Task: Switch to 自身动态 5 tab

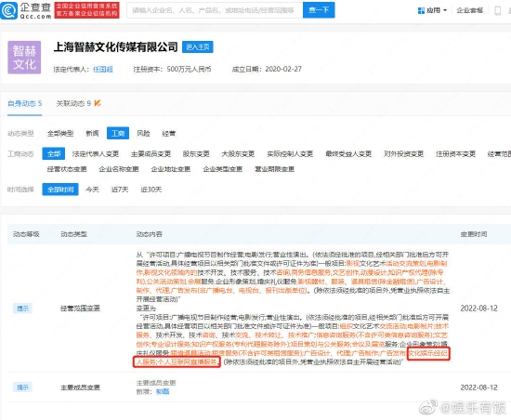Action: coord(25,104)
